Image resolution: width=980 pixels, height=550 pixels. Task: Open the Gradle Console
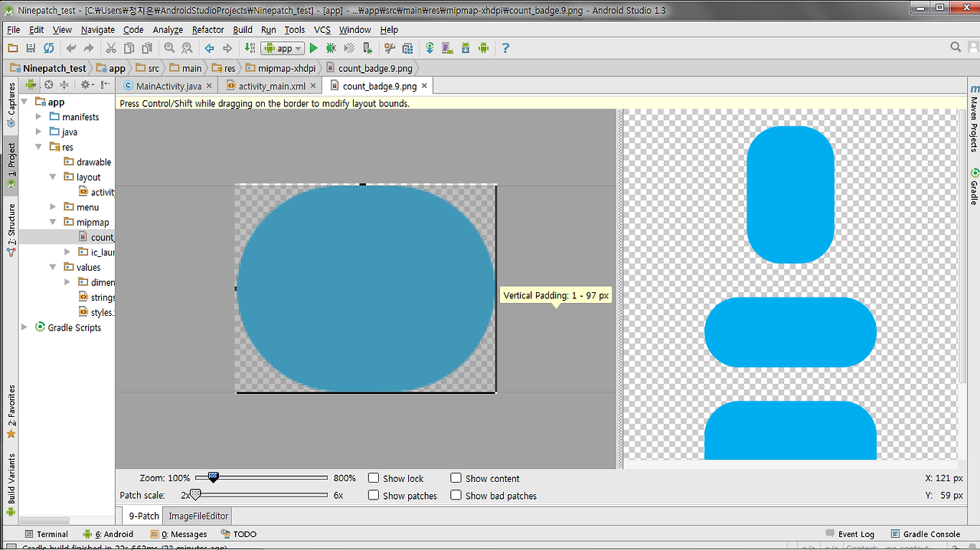[925, 534]
